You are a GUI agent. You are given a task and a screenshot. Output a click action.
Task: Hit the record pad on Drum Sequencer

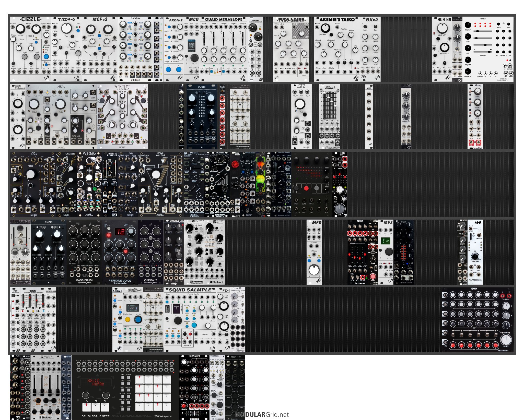(105, 407)
